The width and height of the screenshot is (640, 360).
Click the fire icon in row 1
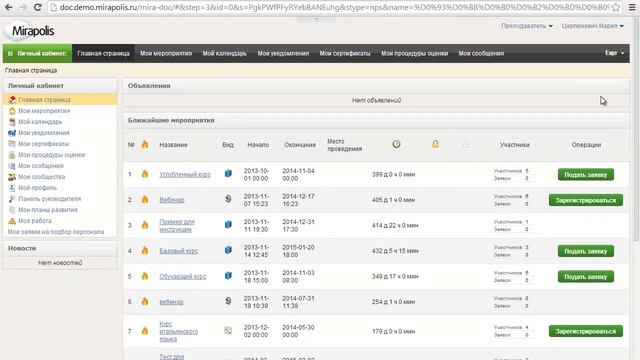(144, 174)
